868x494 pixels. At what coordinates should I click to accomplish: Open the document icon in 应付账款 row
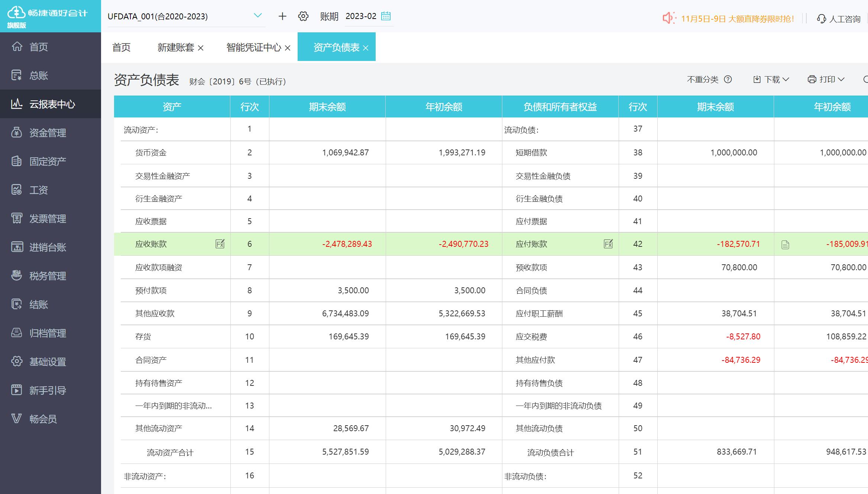[x=785, y=245]
